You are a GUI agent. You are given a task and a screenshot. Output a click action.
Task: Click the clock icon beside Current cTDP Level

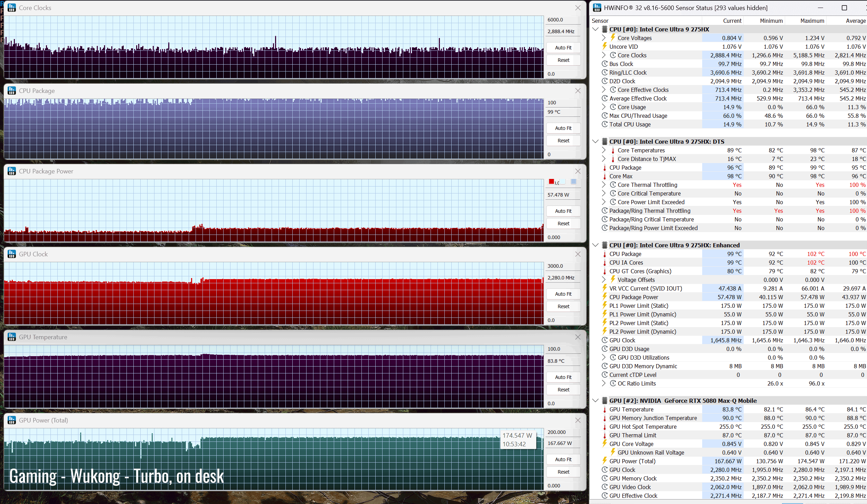(605, 375)
